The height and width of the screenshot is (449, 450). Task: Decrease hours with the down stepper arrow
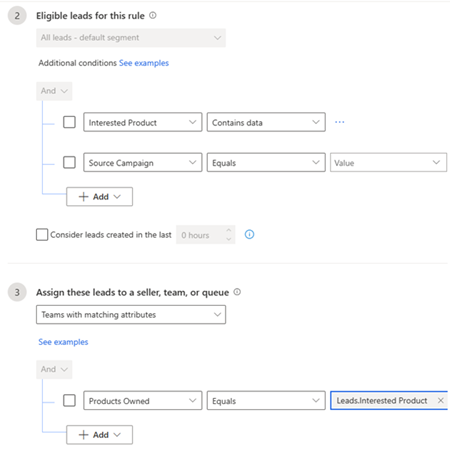pos(229,239)
